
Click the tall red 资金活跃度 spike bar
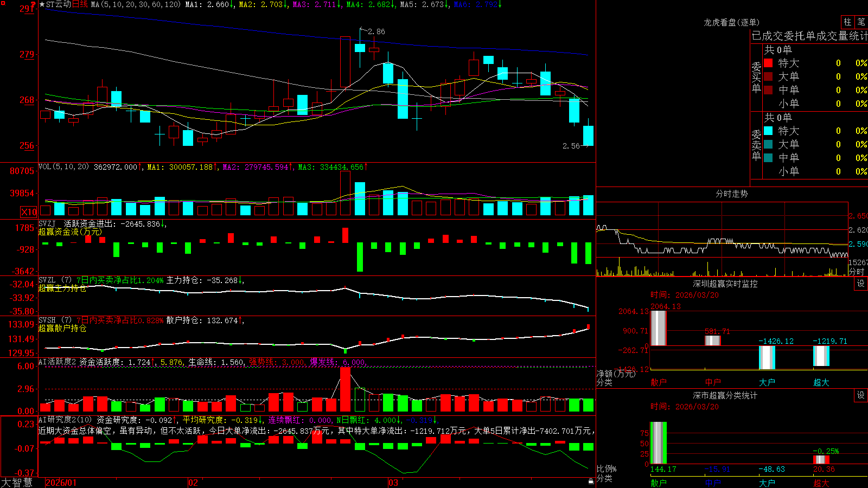[345, 389]
